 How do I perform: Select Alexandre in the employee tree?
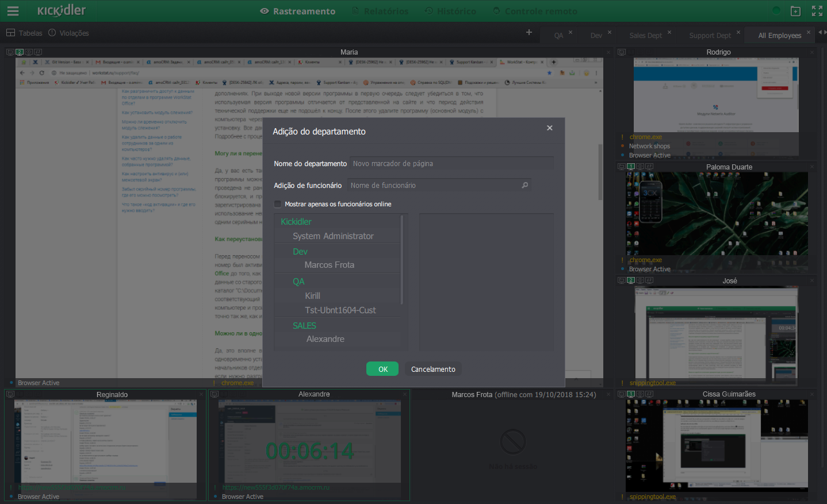[x=325, y=339]
